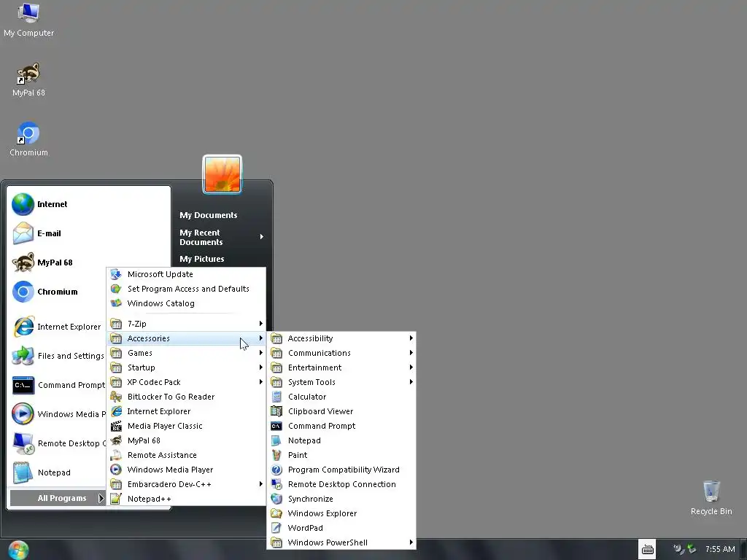
Task: Expand the Games folder
Action: pyautogui.click(x=186, y=353)
